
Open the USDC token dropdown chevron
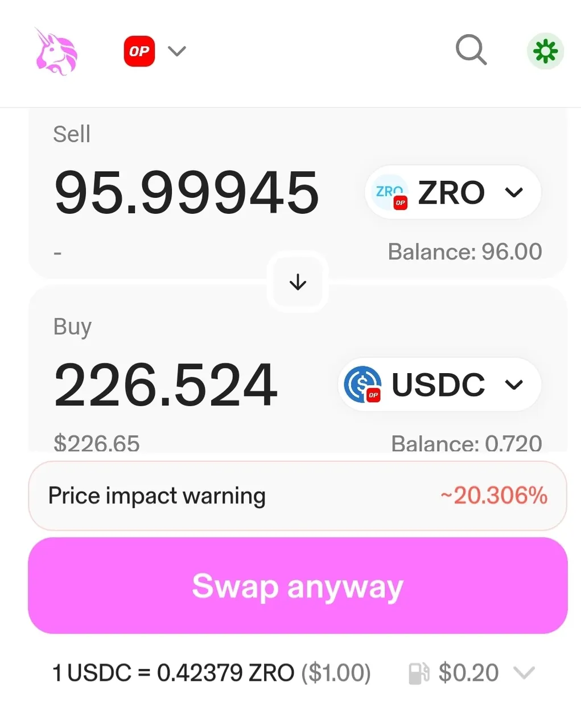tap(514, 385)
